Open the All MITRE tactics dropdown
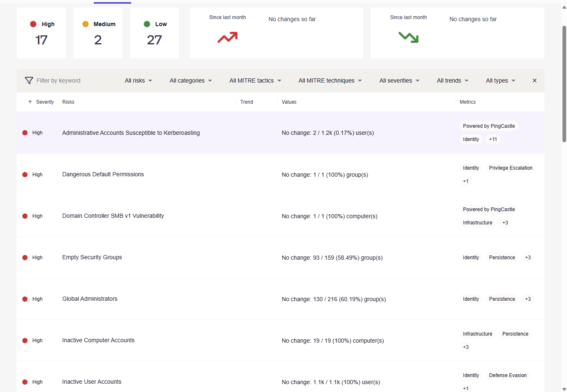 click(x=255, y=80)
